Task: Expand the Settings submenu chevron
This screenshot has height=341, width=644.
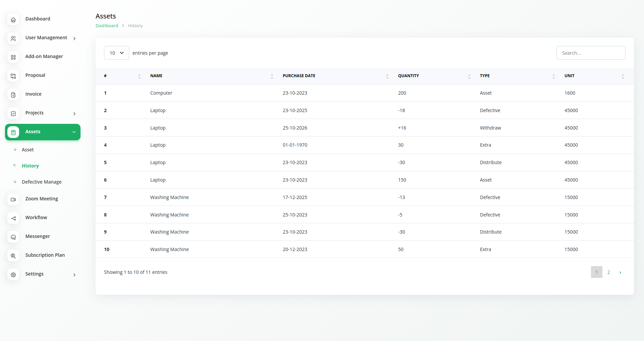Action: (x=74, y=275)
